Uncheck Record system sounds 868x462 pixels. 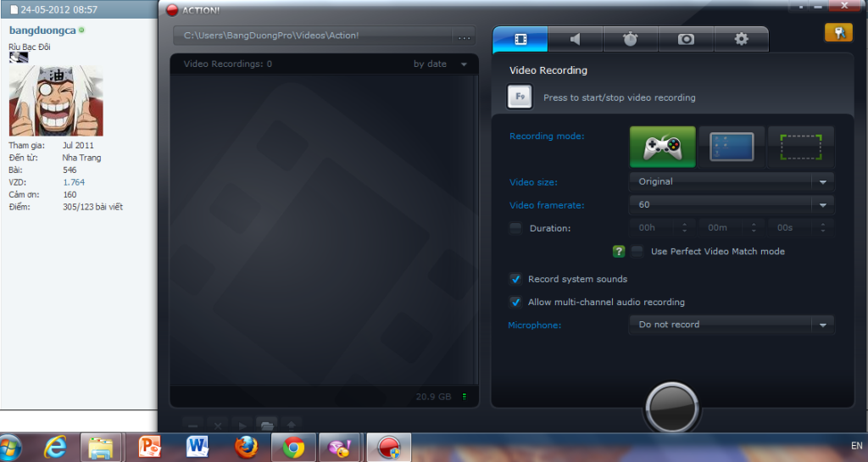point(515,279)
